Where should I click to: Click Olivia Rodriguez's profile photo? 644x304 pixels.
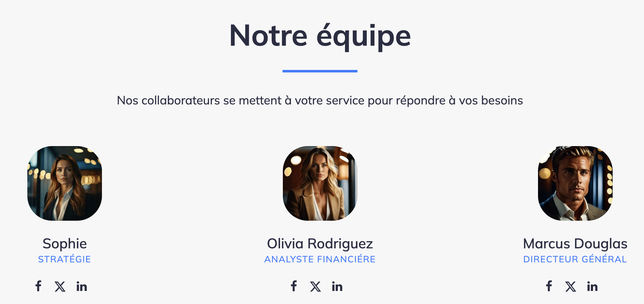[x=320, y=183]
